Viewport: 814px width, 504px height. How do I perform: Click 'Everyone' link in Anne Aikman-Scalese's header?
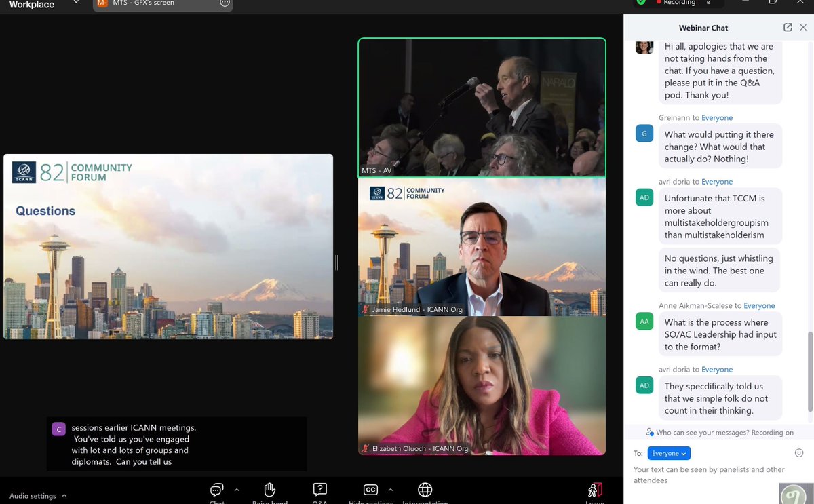[x=759, y=306]
